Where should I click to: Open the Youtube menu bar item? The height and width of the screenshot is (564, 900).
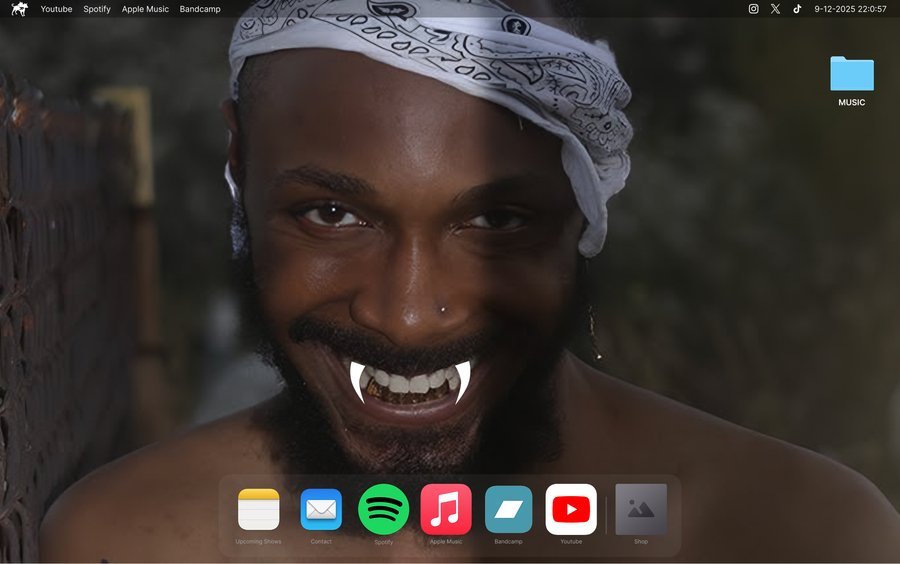(56, 9)
